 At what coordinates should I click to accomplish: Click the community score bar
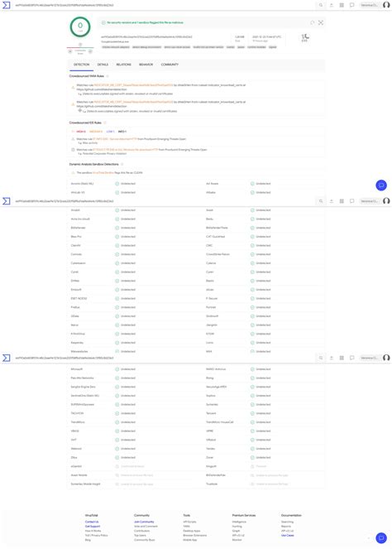click(x=80, y=47)
